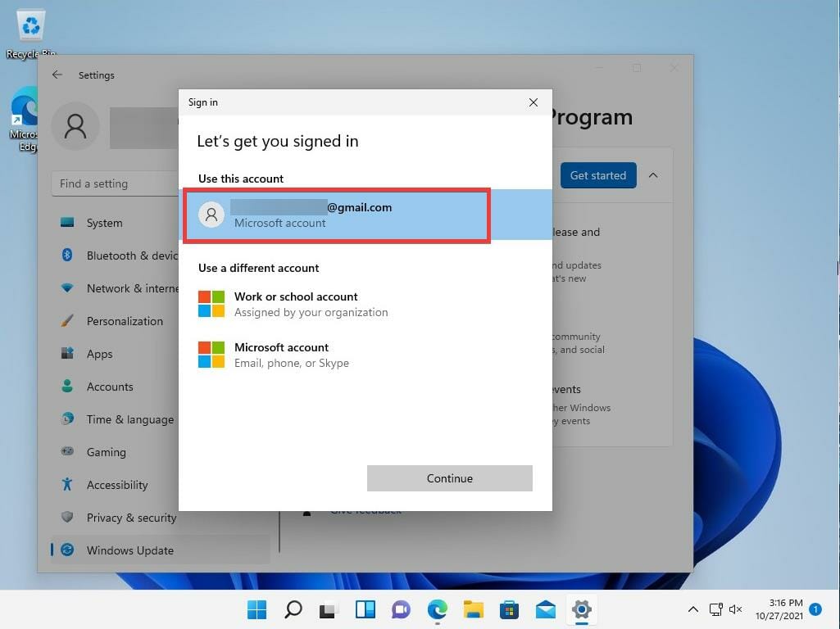Image resolution: width=840 pixels, height=629 pixels.
Task: Open Widgets panel on taskbar
Action: pyautogui.click(x=366, y=609)
